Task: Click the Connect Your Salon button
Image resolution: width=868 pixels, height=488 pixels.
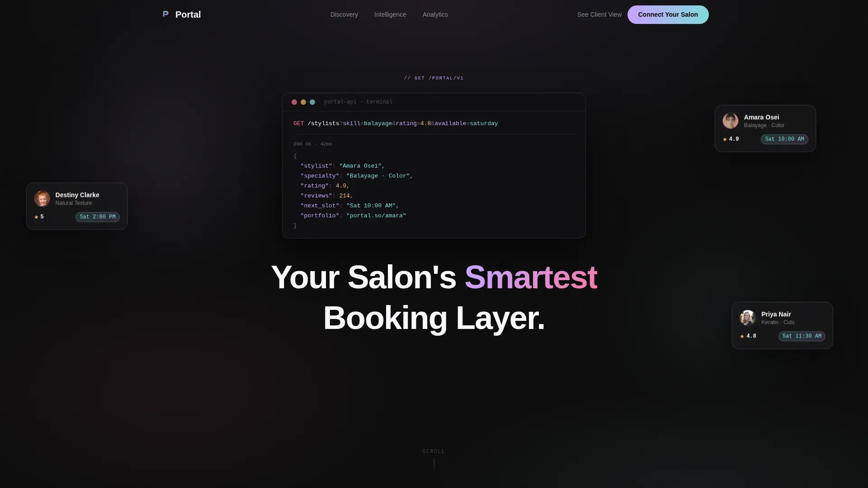Action: tap(668, 14)
